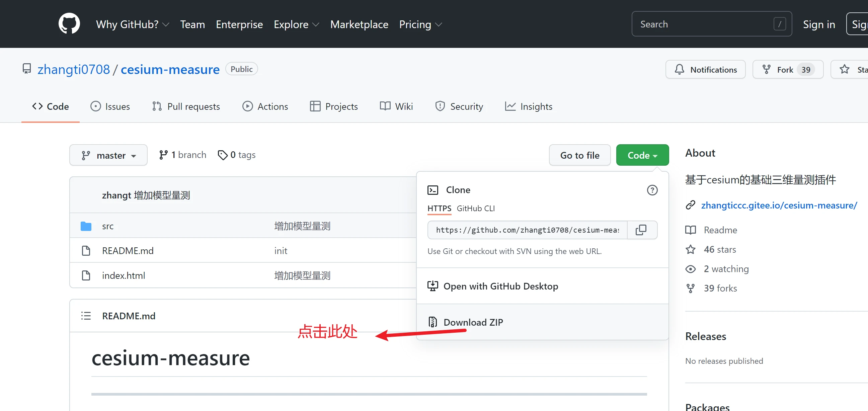Click Open with GitHub Desktop
The image size is (868, 411).
point(543,286)
